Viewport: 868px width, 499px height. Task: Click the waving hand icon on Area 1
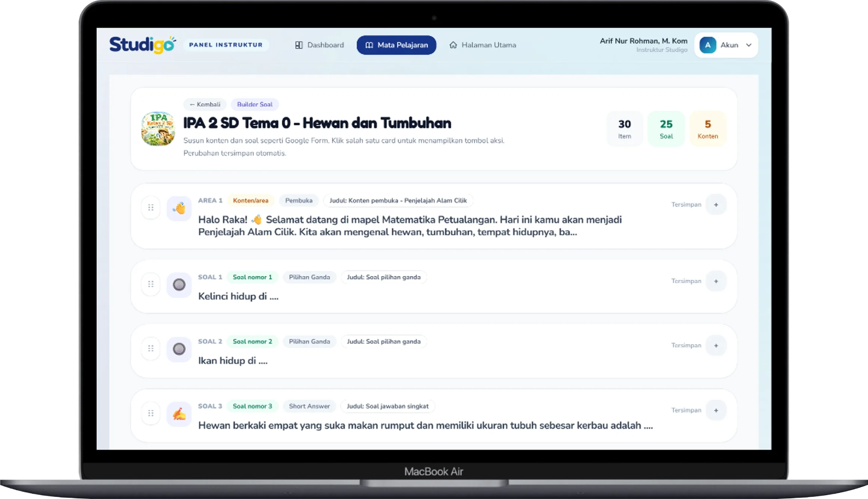tap(179, 208)
